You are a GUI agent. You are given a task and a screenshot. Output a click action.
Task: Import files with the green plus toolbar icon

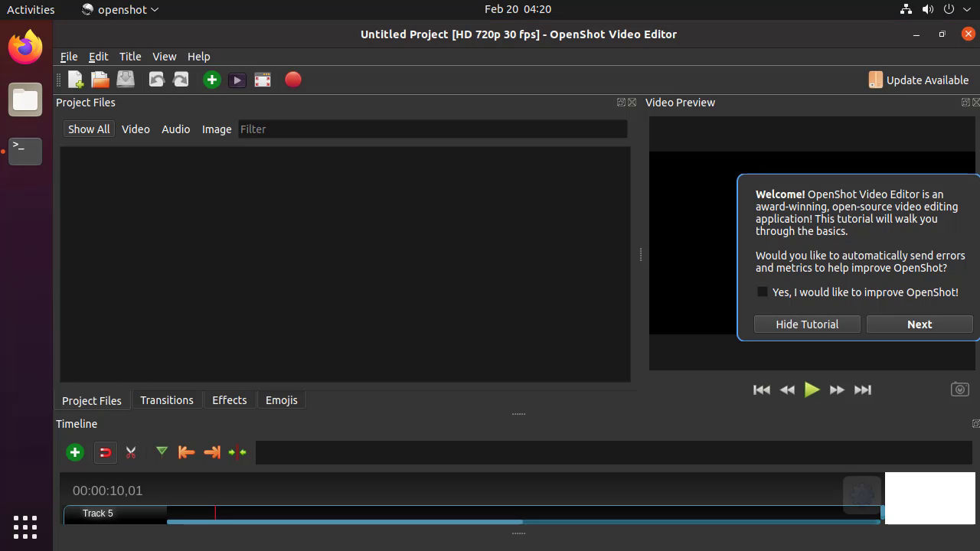coord(212,80)
